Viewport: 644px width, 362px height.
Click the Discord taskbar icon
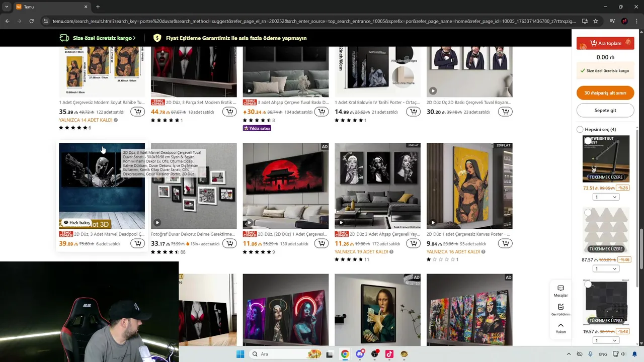(360, 354)
